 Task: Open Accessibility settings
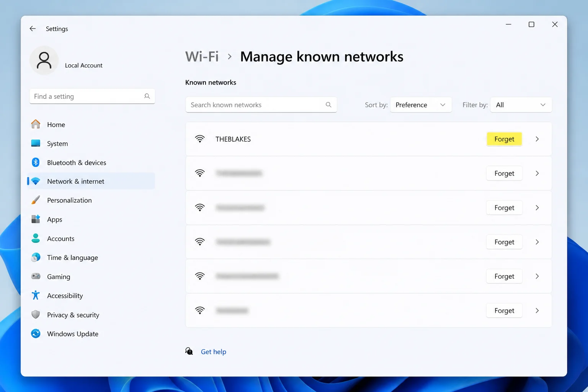91,296
